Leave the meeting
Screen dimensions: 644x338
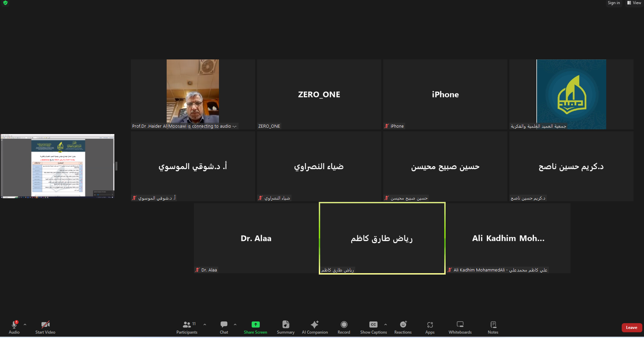point(632,328)
